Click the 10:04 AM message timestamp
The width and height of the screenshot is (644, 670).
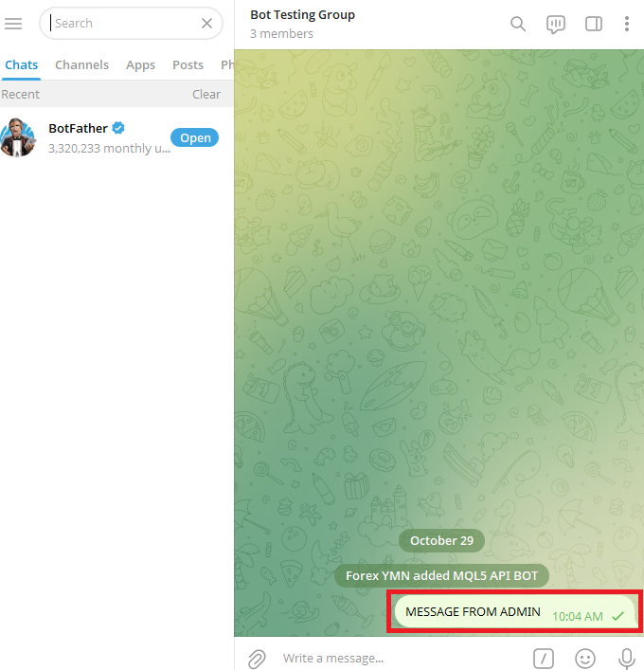tap(578, 617)
